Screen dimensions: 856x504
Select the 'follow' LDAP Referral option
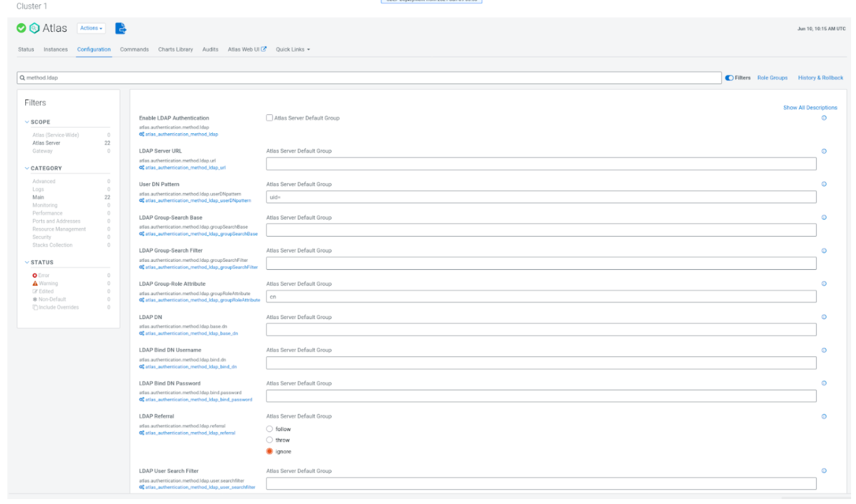click(269, 429)
